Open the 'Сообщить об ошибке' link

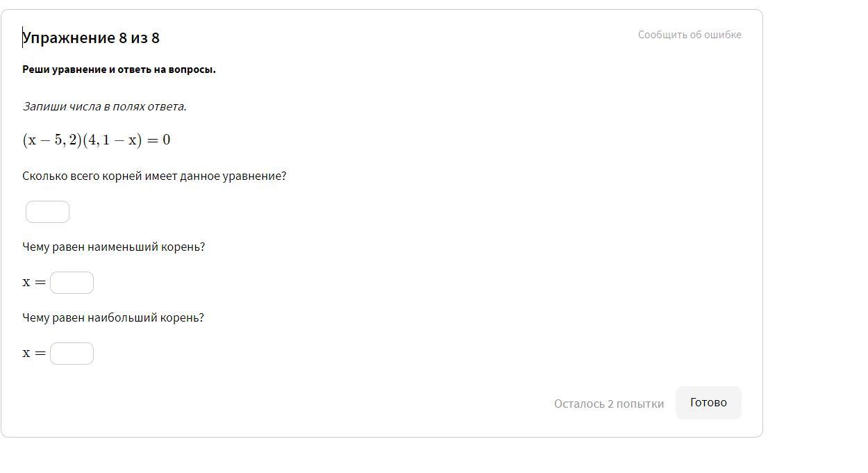pos(690,35)
